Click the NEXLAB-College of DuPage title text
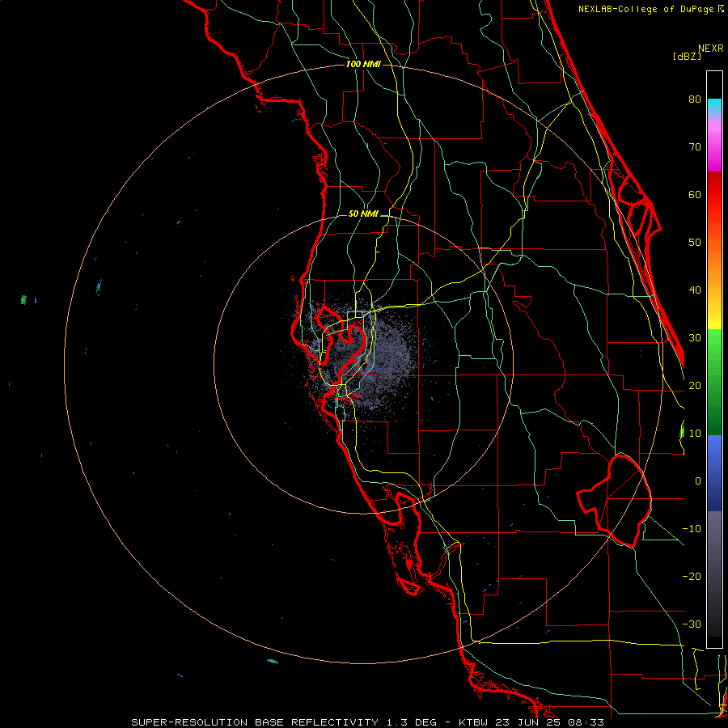Viewport: 728px width, 728px height. 645,9
